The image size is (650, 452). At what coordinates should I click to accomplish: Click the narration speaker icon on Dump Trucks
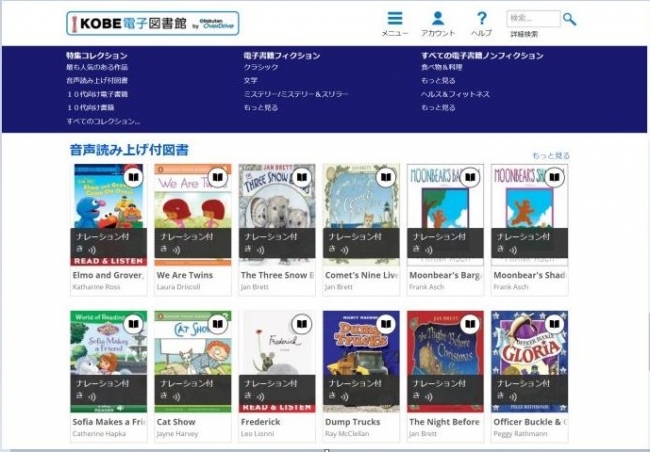[x=344, y=396]
